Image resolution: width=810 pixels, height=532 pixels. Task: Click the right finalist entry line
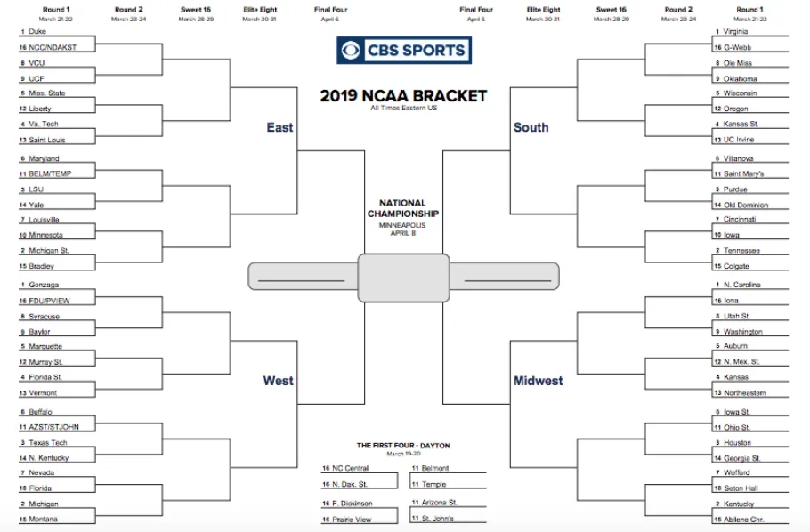(x=507, y=280)
